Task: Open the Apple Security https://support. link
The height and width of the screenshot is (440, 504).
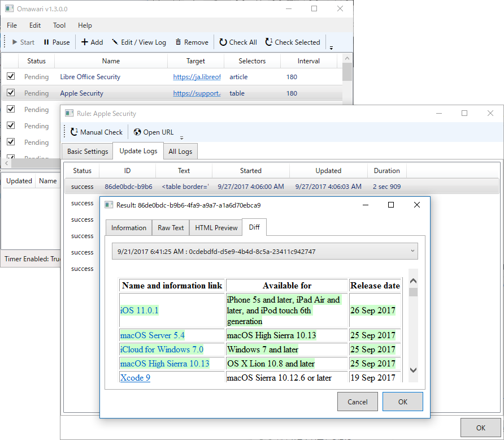Action: (x=197, y=93)
